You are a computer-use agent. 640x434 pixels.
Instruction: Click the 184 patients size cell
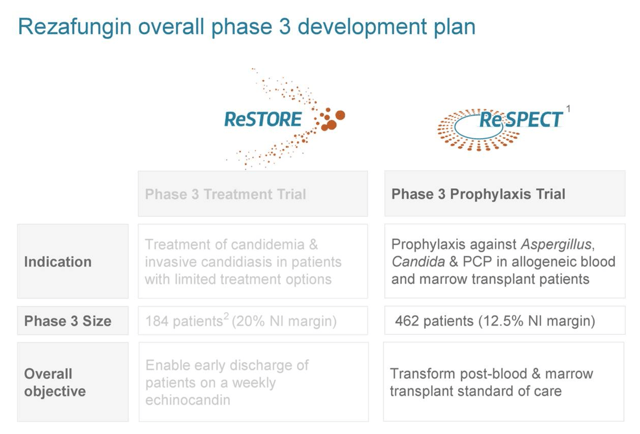pos(253,320)
